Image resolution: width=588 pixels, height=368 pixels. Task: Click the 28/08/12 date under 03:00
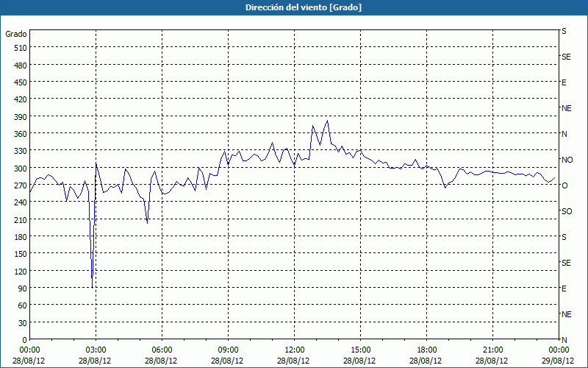pos(96,361)
